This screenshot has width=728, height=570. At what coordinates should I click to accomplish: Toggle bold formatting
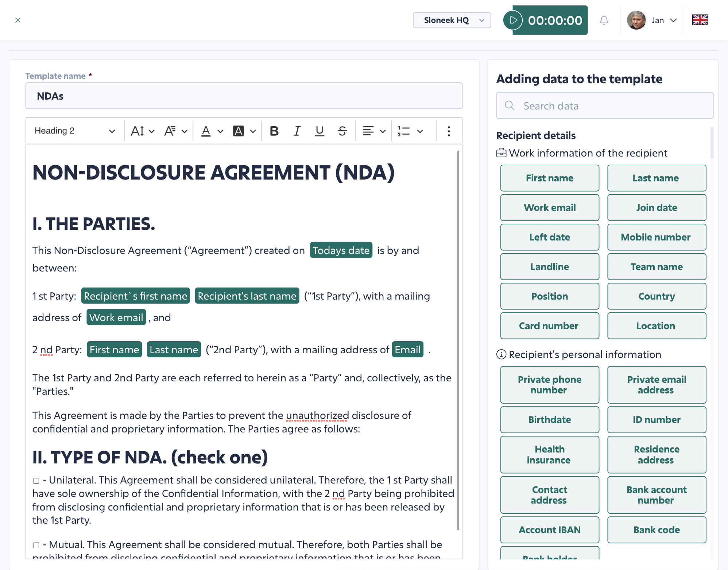coord(274,131)
